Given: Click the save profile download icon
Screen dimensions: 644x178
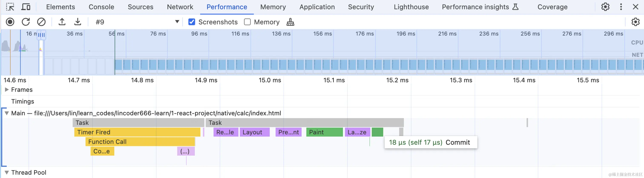Looking at the screenshot, I should point(78,22).
